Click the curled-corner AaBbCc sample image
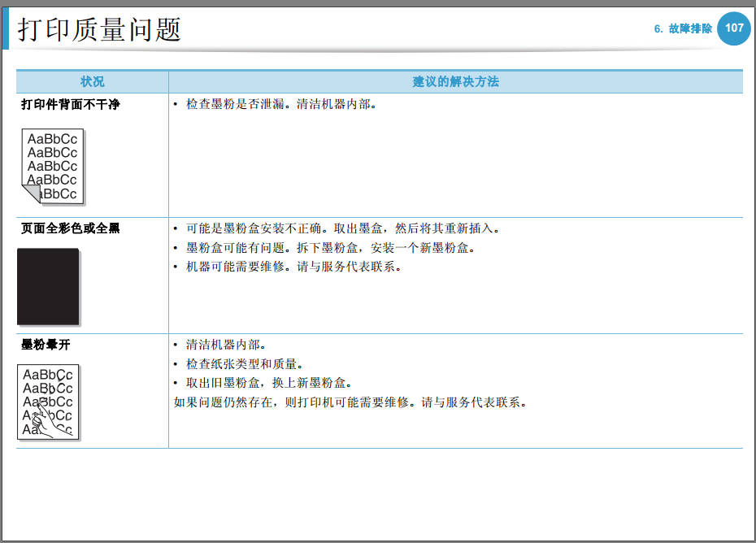 (x=53, y=167)
